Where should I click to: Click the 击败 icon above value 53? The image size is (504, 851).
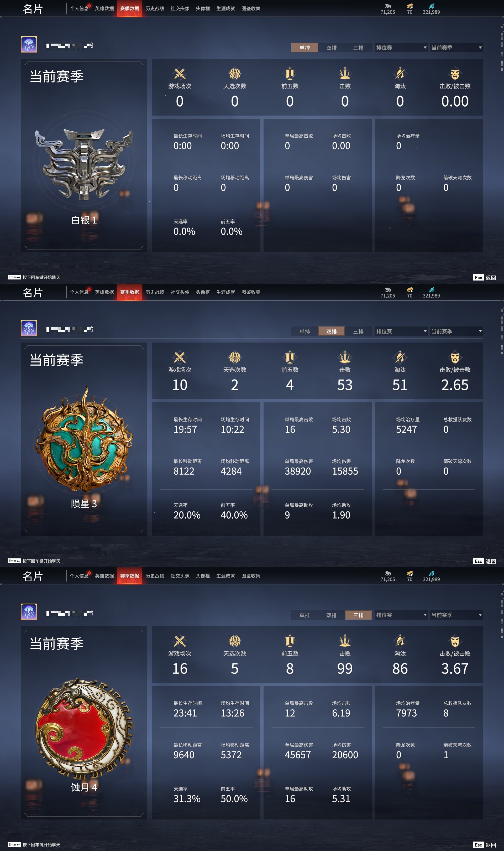[x=345, y=357]
